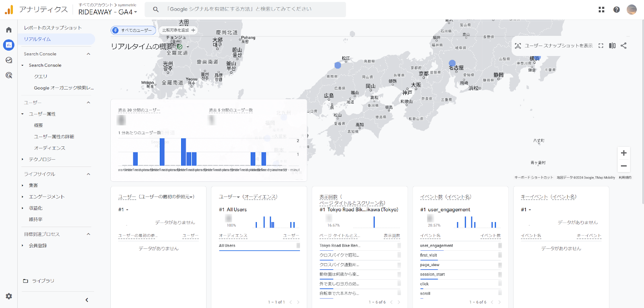Click 利用規約 map link
This screenshot has width=644, height=308.
coord(625,177)
